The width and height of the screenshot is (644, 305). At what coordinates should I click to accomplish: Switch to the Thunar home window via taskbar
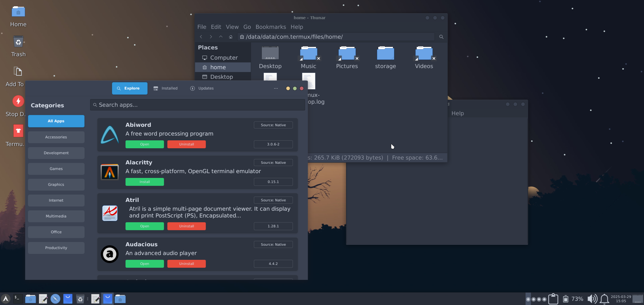pos(120,299)
